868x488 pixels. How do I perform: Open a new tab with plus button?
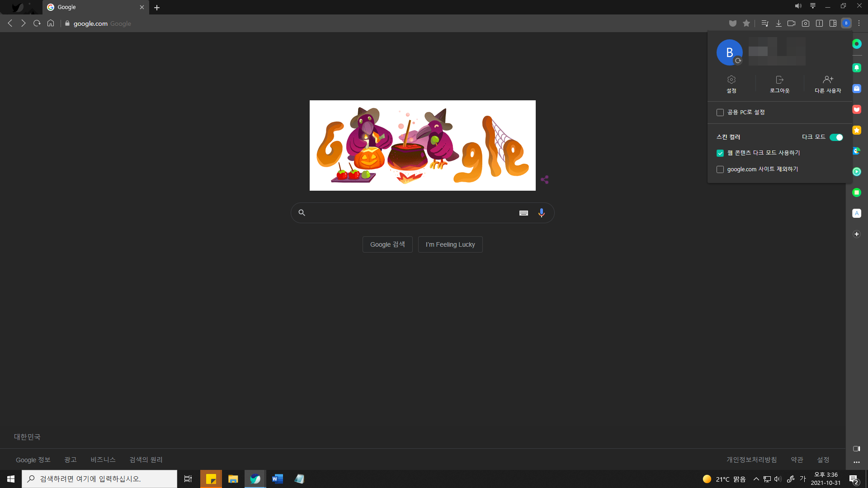(157, 8)
